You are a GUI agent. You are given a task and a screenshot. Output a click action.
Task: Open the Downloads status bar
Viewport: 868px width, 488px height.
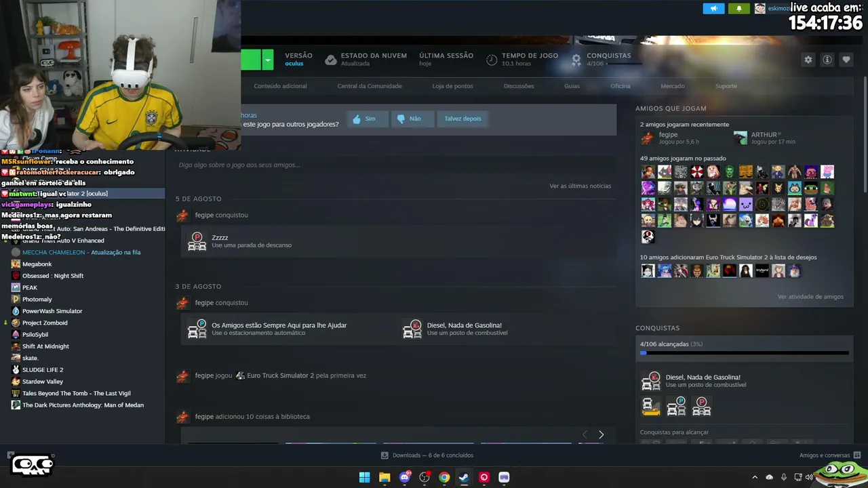click(427, 455)
